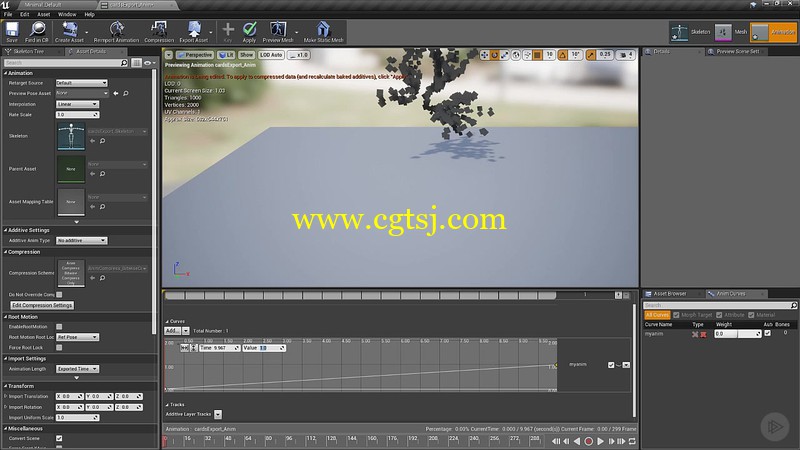Jump to the first frame

click(556, 441)
